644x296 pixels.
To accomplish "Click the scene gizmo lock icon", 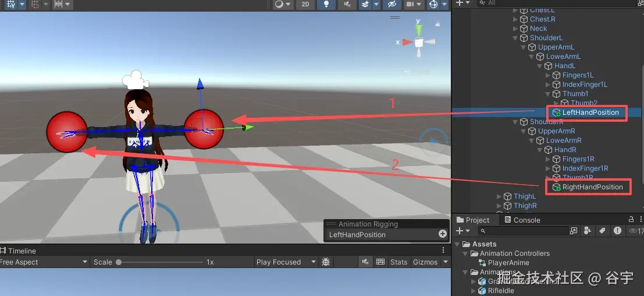I will (x=438, y=24).
